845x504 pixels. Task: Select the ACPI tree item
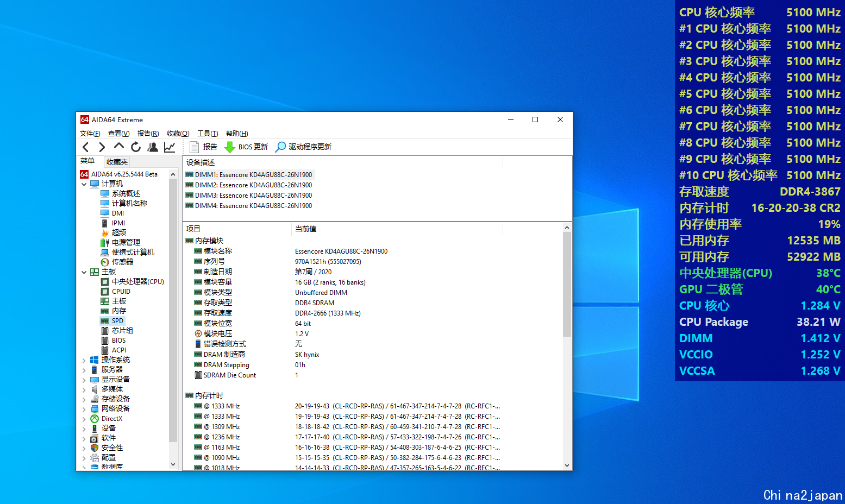coord(114,350)
